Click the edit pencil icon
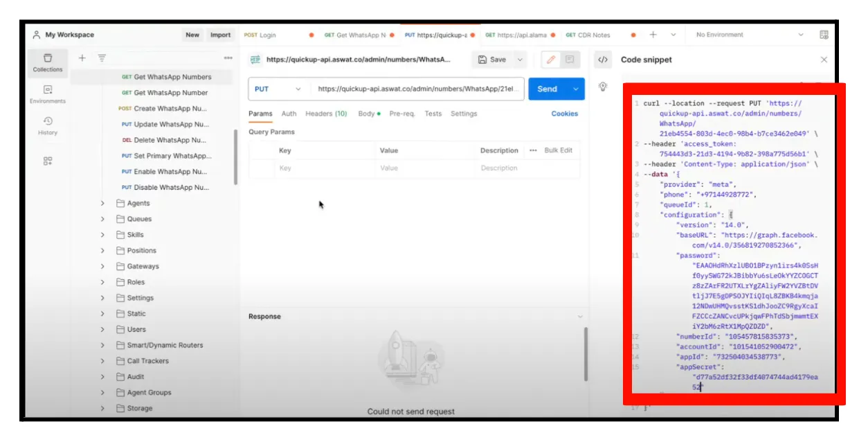The height and width of the screenshot is (442, 868). tap(551, 60)
